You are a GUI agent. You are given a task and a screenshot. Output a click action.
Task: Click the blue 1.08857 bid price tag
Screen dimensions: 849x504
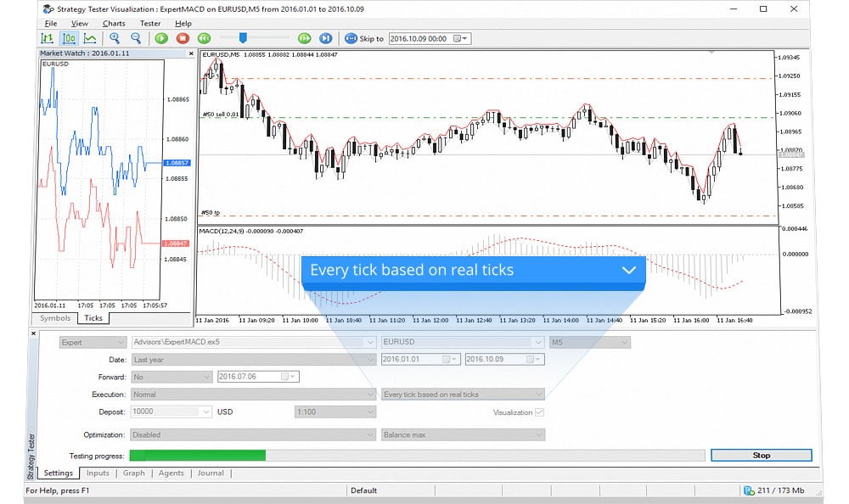click(x=177, y=163)
